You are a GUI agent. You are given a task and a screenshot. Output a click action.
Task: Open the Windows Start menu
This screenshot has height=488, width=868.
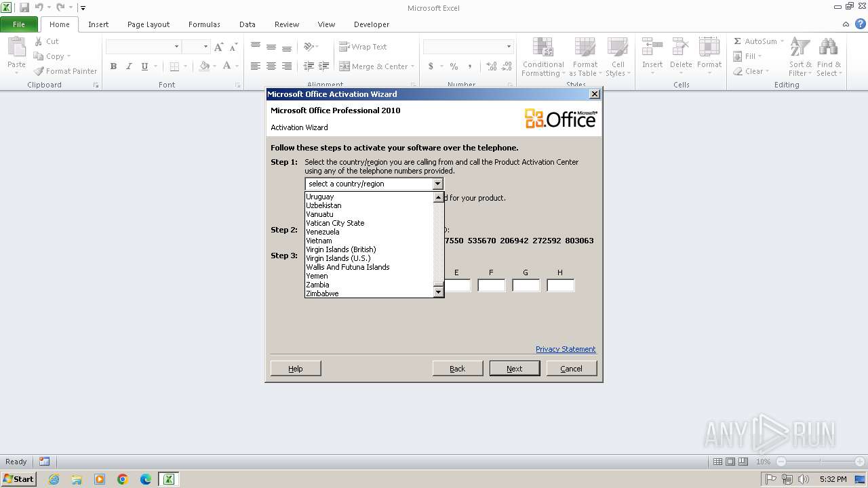(x=18, y=479)
